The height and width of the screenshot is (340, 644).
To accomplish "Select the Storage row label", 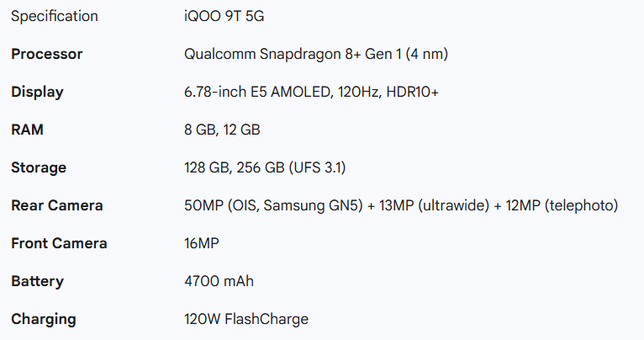I will click(x=39, y=167).
